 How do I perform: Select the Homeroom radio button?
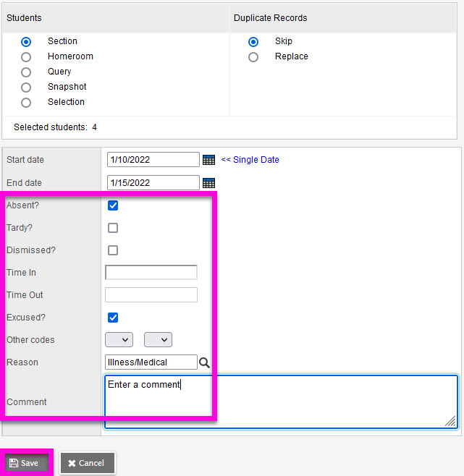tap(26, 57)
